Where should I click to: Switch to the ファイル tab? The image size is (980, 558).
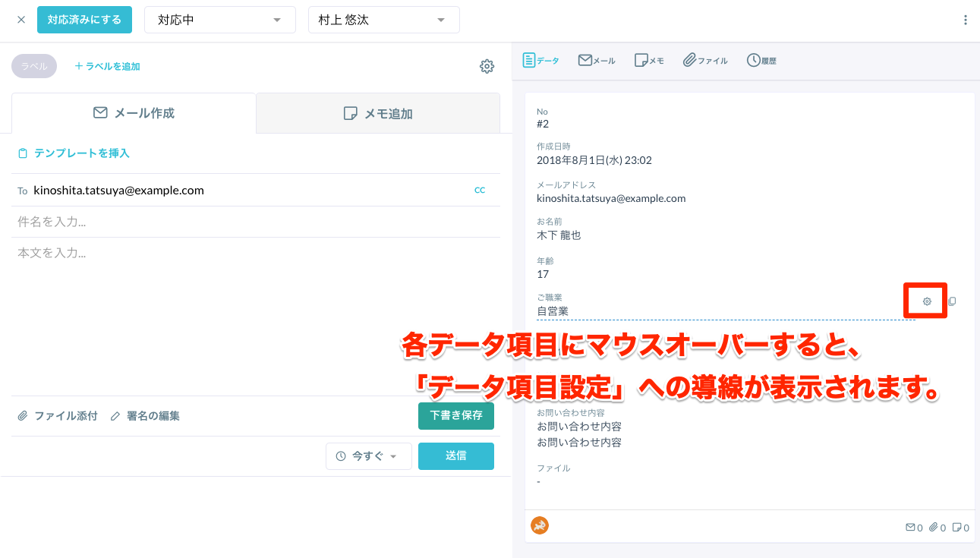pyautogui.click(x=705, y=61)
